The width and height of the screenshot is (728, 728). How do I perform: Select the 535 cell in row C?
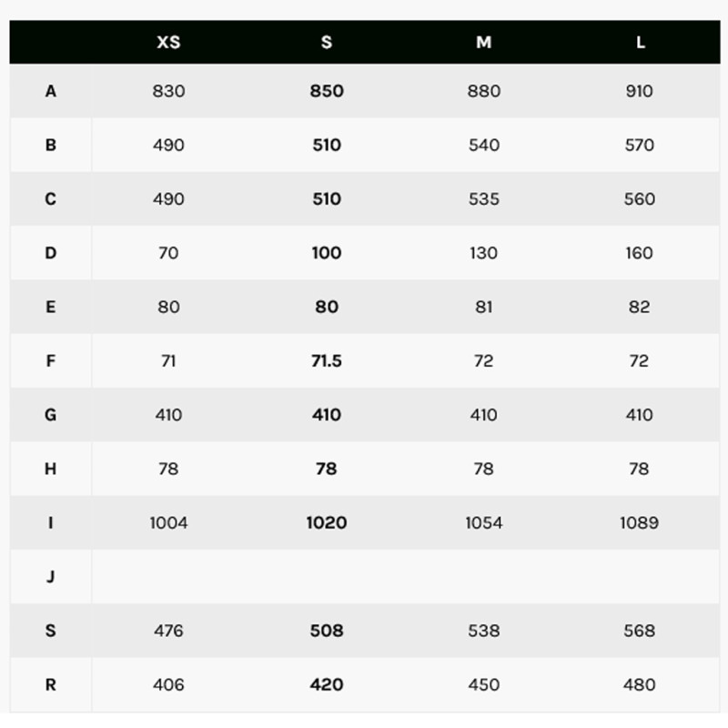pyautogui.click(x=484, y=198)
